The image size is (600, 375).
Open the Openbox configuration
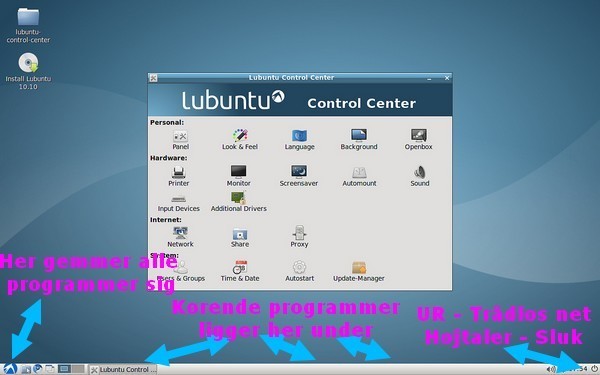coord(419,140)
